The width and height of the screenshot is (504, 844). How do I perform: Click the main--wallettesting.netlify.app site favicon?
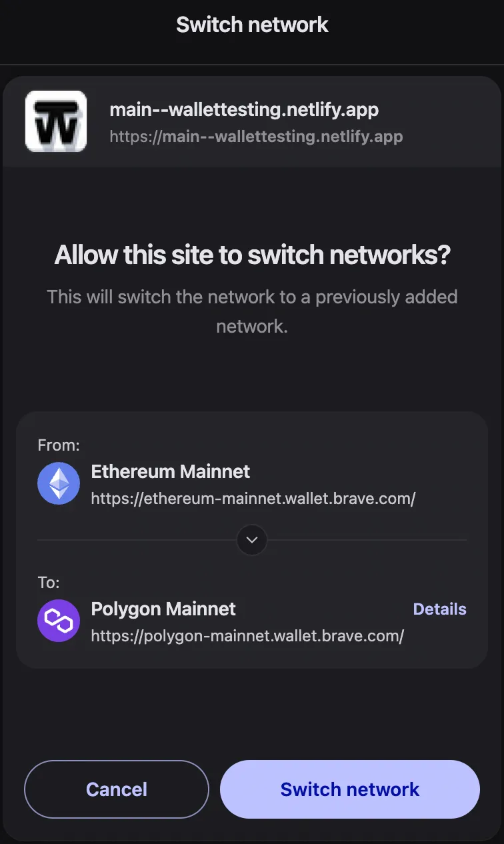[55, 121]
